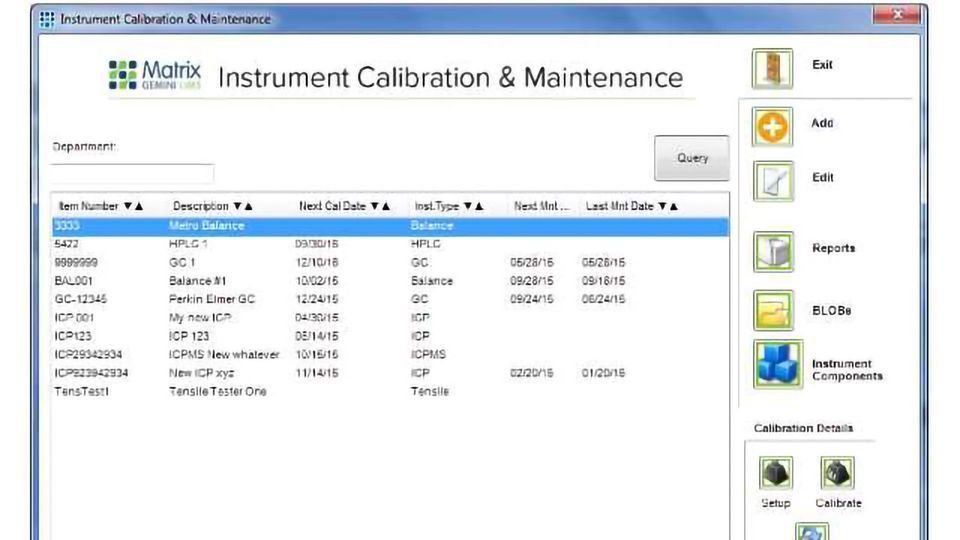Sort by Item Number column header

pos(88,206)
